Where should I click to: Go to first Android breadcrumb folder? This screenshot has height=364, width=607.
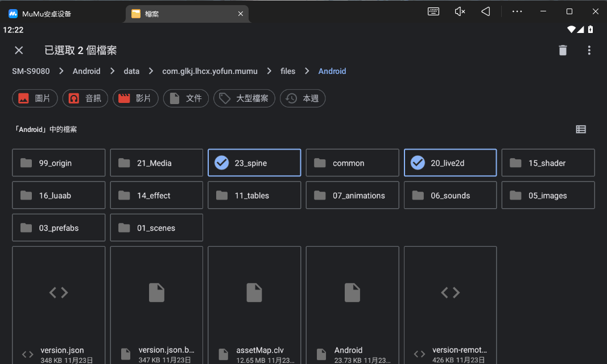(86, 71)
